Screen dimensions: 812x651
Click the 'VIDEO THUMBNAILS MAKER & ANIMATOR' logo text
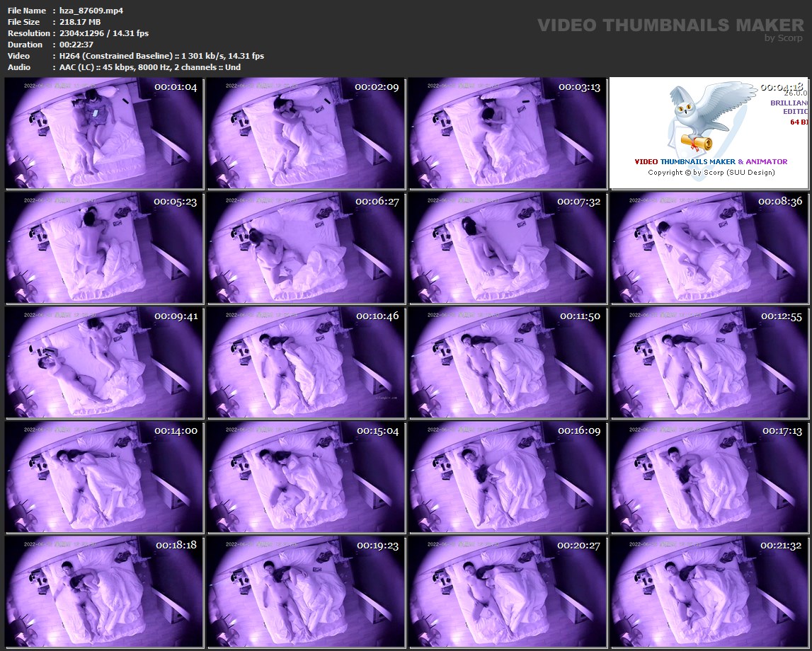(x=711, y=161)
